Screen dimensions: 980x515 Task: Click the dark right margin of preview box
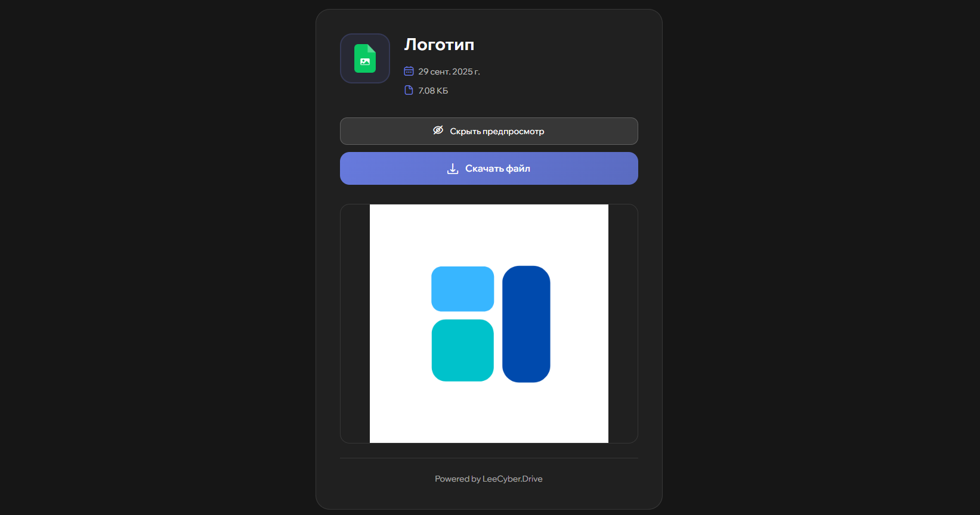(x=623, y=324)
